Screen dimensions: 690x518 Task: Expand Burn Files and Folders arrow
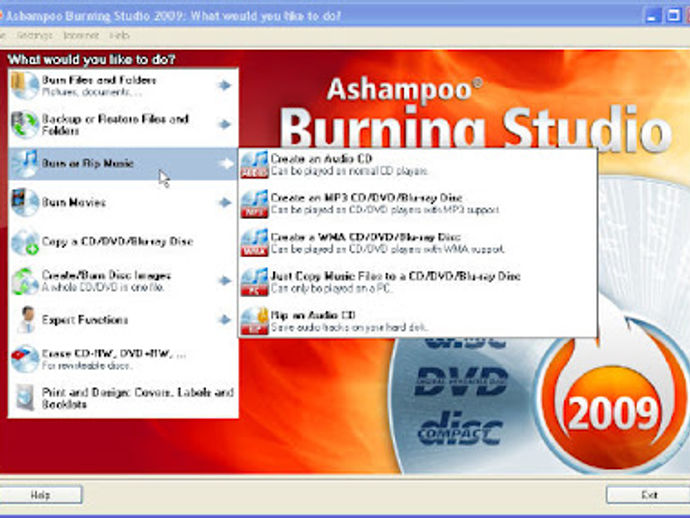tap(225, 85)
